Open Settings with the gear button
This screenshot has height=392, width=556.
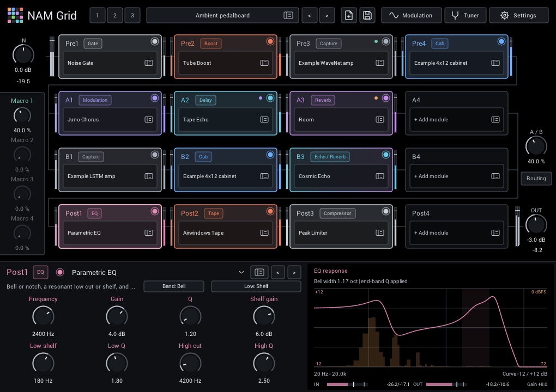[519, 15]
